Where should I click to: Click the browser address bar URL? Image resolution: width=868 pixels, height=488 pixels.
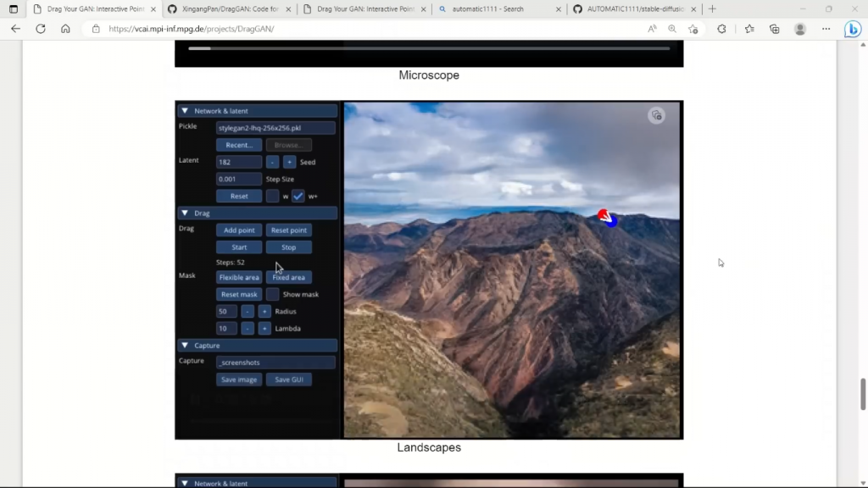(x=192, y=29)
